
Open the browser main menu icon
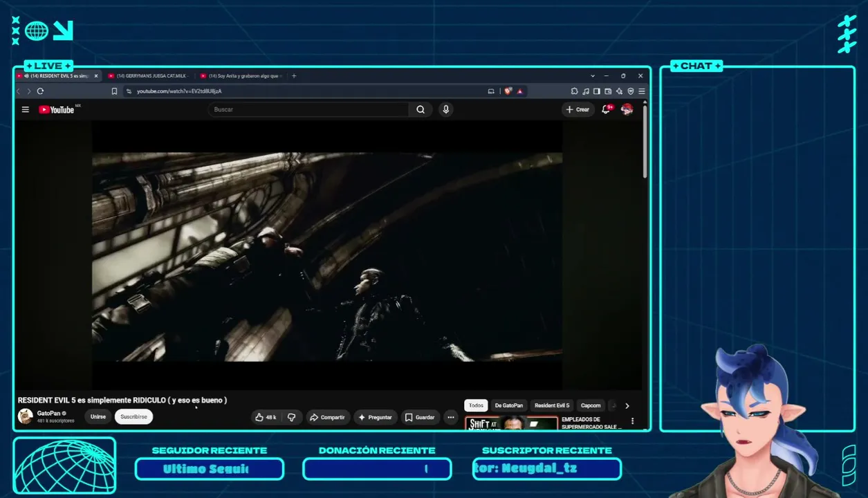[642, 91]
